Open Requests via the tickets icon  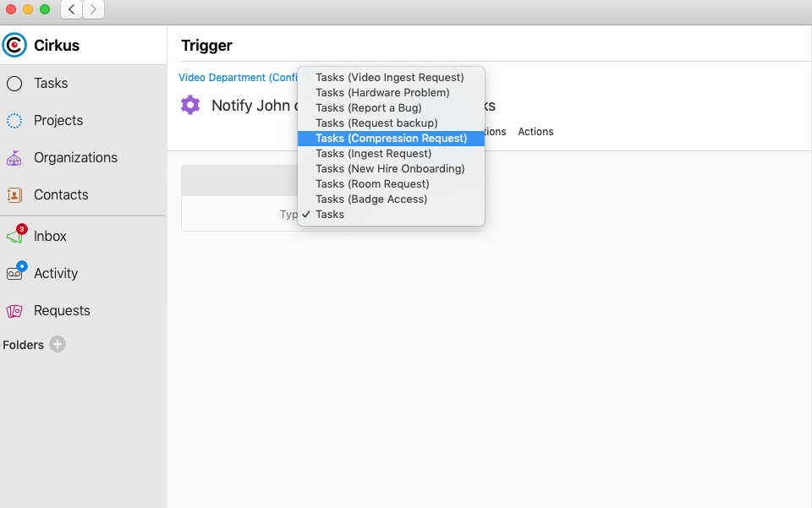(14, 310)
